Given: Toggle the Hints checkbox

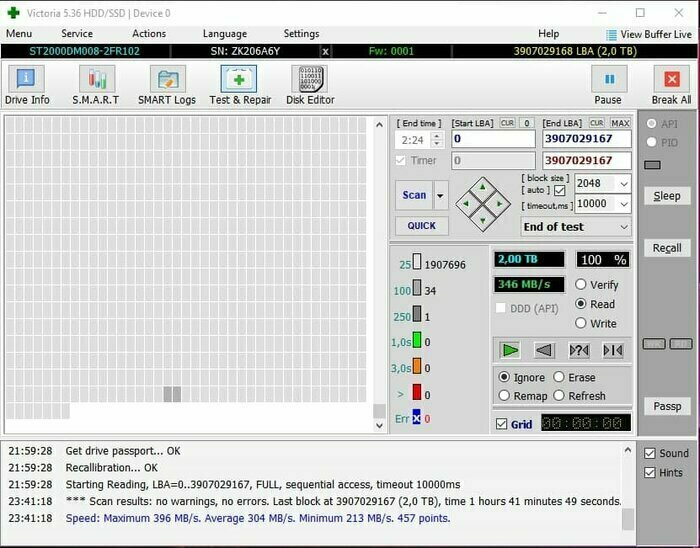Looking at the screenshot, I should pos(650,473).
